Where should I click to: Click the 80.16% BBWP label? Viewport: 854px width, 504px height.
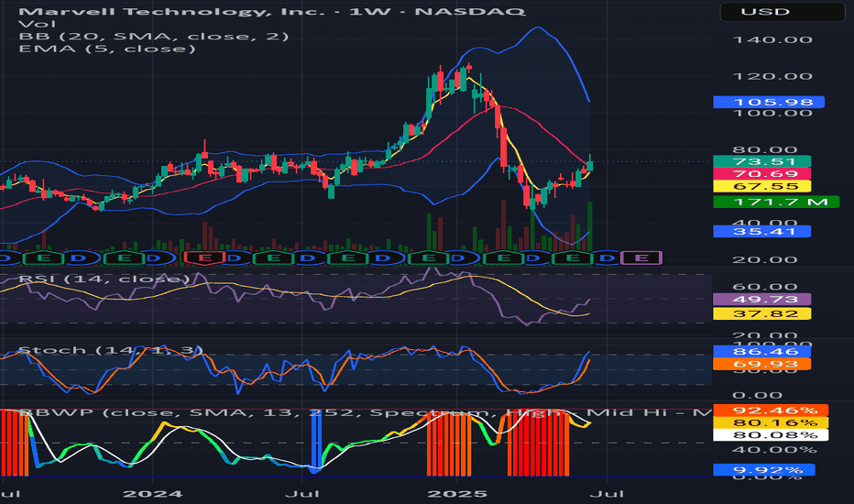click(x=771, y=422)
